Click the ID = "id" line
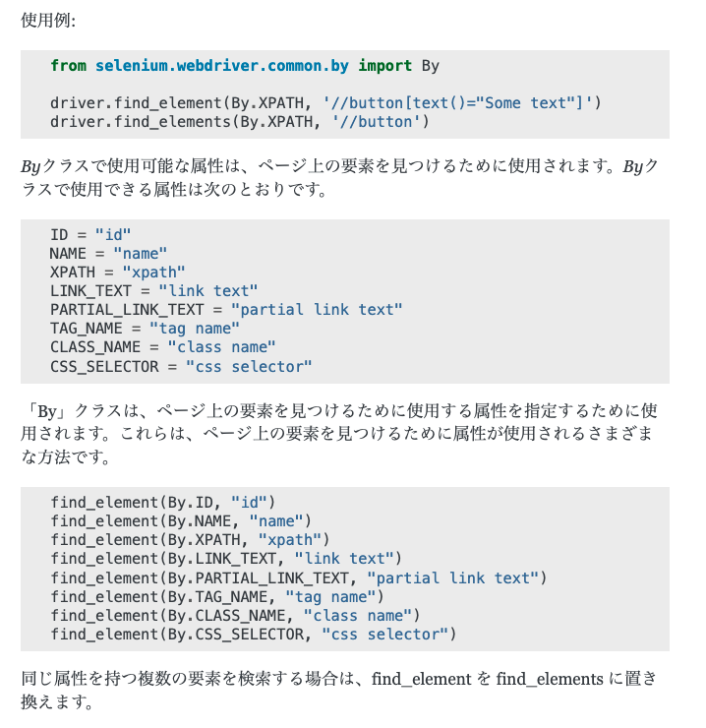This screenshot has height=728, width=706. click(x=90, y=234)
